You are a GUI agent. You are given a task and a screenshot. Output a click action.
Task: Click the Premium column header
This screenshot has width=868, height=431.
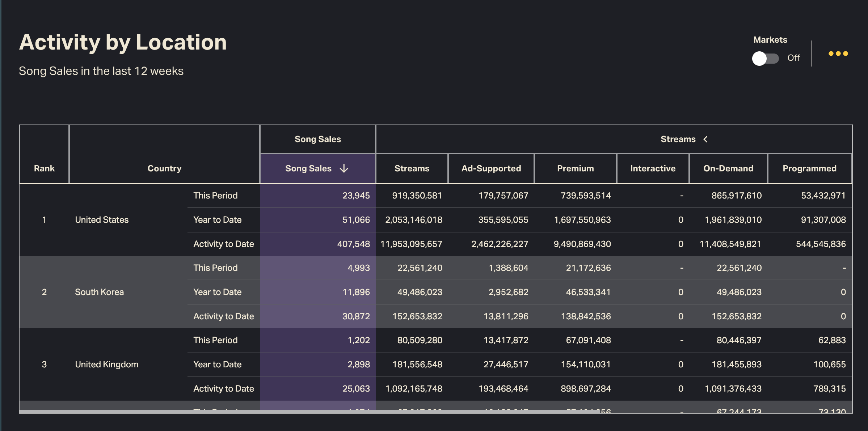coord(575,168)
